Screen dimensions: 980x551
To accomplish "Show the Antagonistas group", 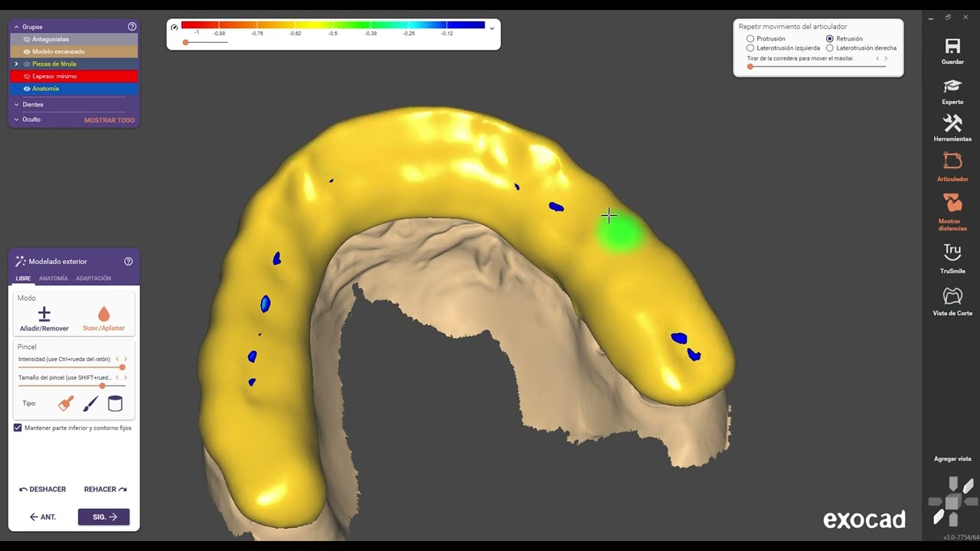I will click(27, 39).
